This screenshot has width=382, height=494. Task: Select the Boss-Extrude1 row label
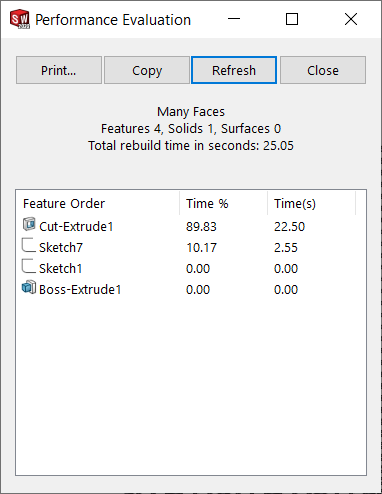tap(80, 290)
